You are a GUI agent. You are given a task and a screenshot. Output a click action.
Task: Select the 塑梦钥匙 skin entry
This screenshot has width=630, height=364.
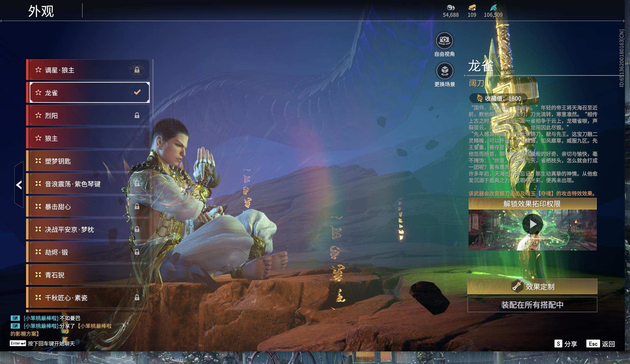[x=88, y=161]
